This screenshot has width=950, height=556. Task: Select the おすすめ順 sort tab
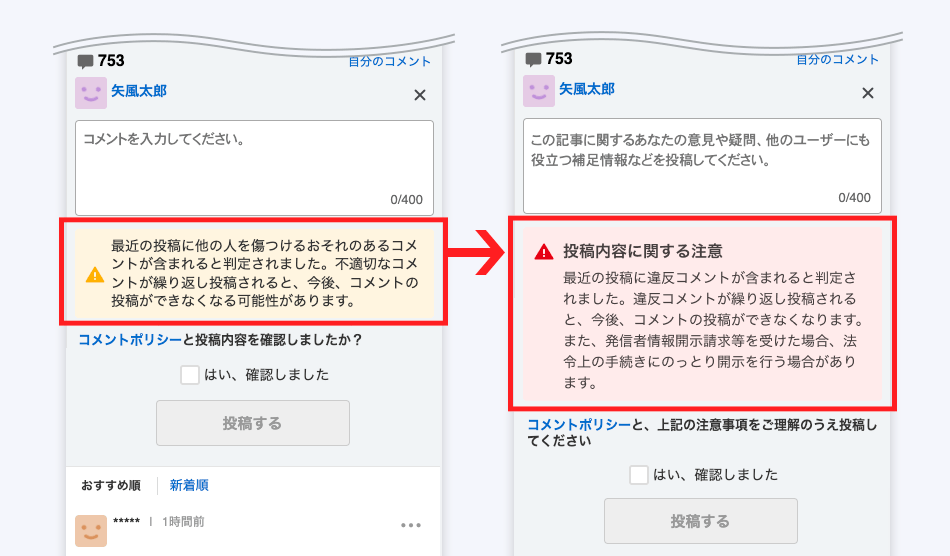[x=111, y=485]
